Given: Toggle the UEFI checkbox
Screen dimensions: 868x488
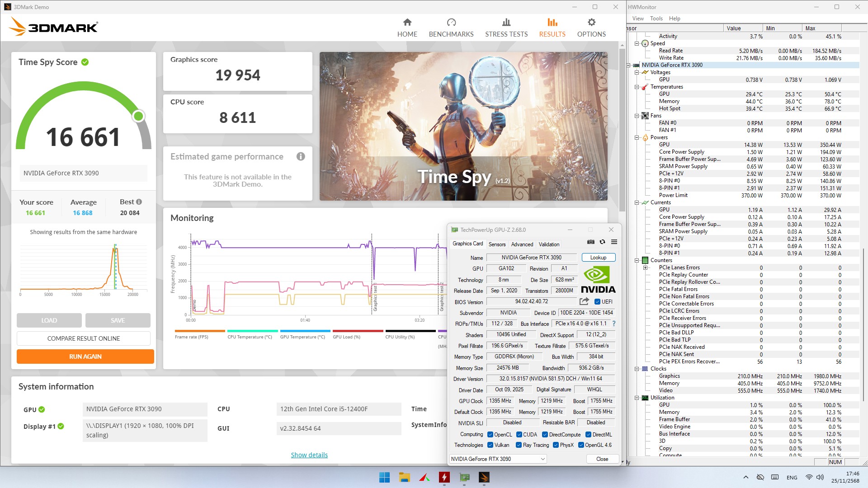Looking at the screenshot, I should pos(597,302).
